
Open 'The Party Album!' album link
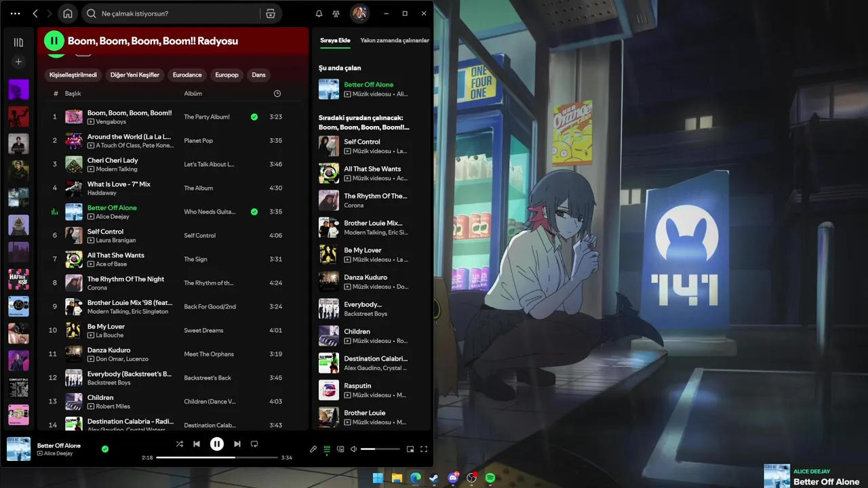point(207,117)
